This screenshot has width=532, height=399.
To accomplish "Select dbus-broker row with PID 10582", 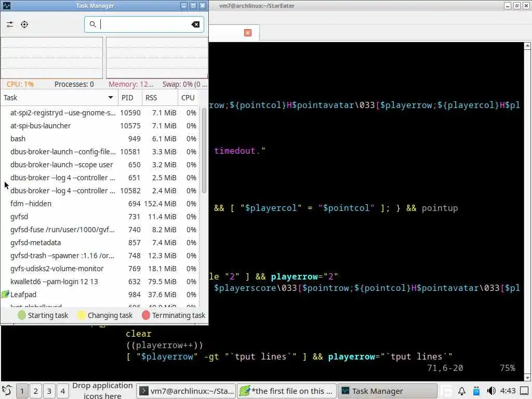I will 100,191.
